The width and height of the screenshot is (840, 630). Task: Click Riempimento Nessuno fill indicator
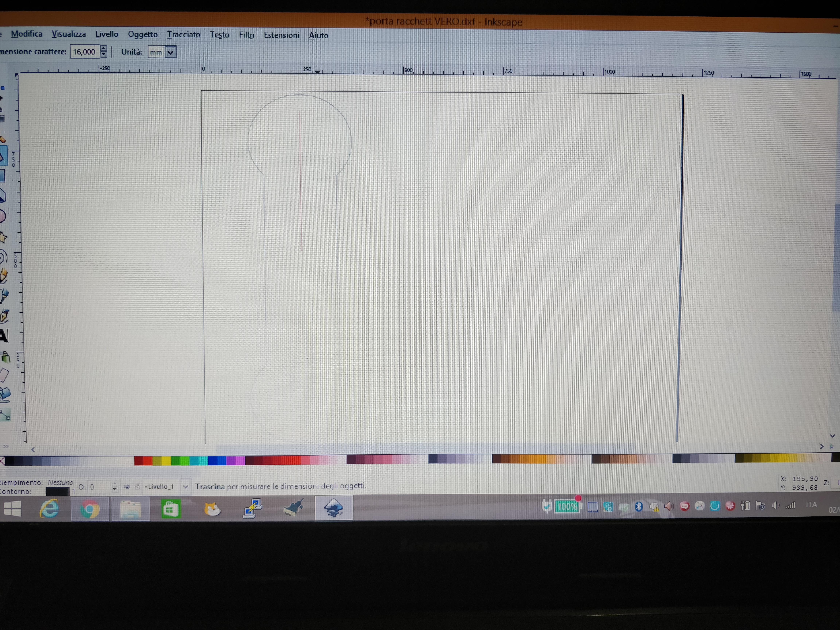pyautogui.click(x=60, y=482)
